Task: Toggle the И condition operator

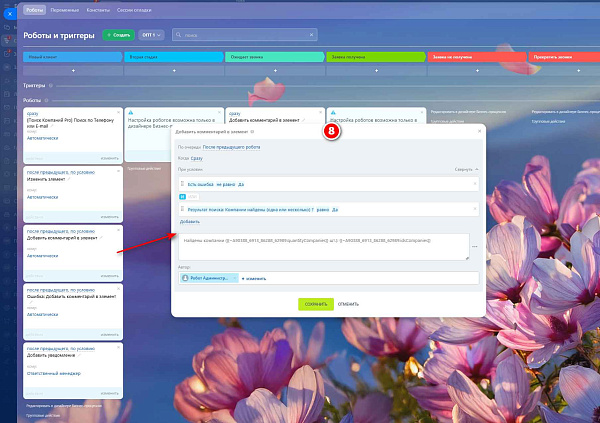Action: (x=182, y=197)
